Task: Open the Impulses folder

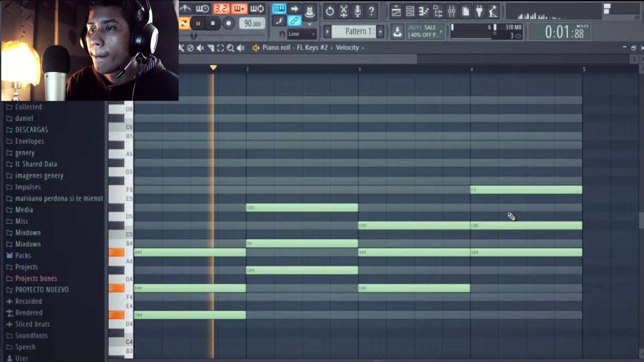Action: click(28, 187)
